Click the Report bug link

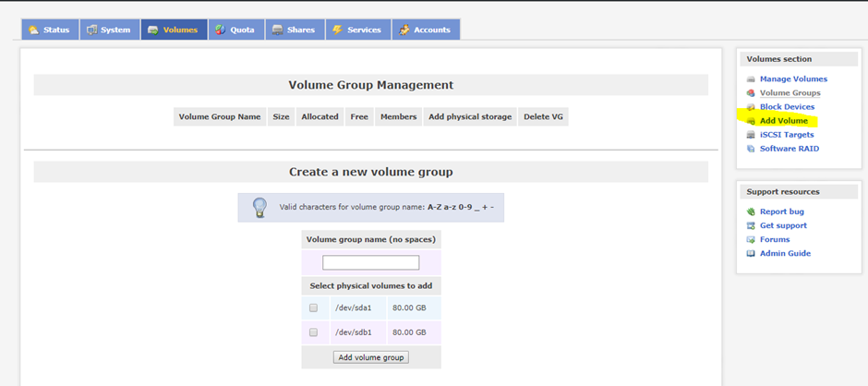(x=781, y=211)
